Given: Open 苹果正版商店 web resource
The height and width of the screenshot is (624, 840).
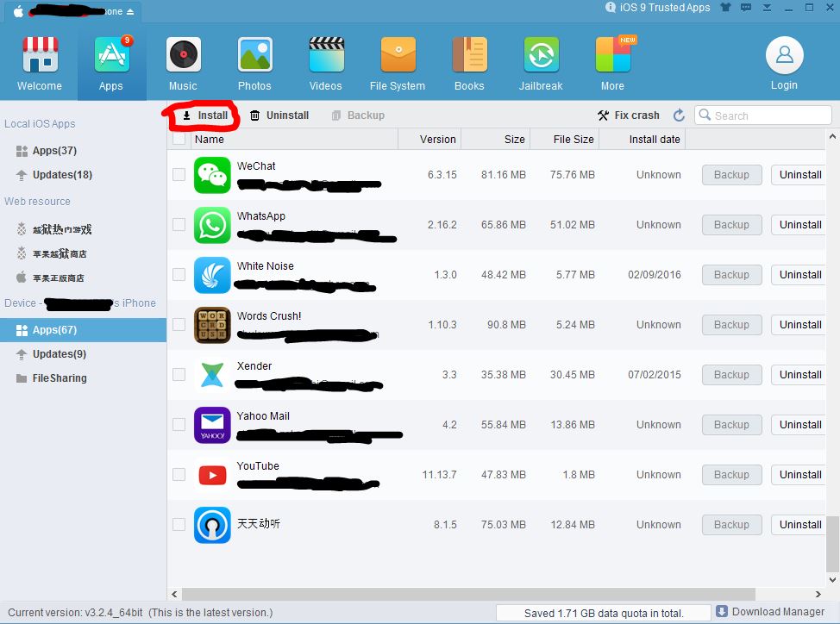Looking at the screenshot, I should (x=83, y=278).
